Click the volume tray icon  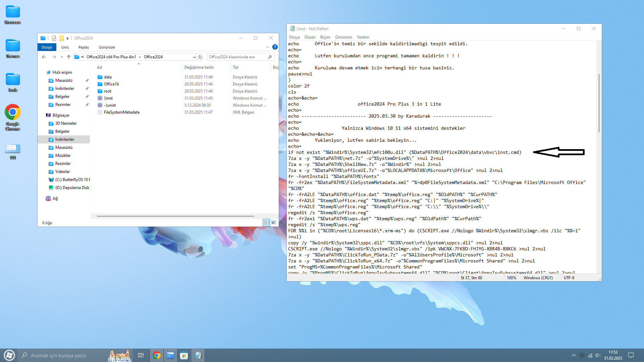pyautogui.click(x=598, y=355)
